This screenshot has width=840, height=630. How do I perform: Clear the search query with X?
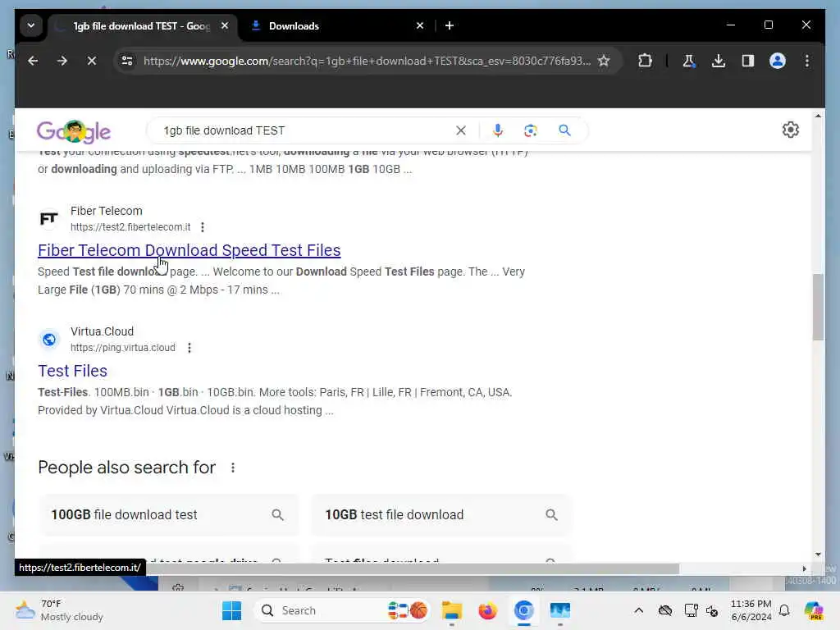(x=461, y=130)
